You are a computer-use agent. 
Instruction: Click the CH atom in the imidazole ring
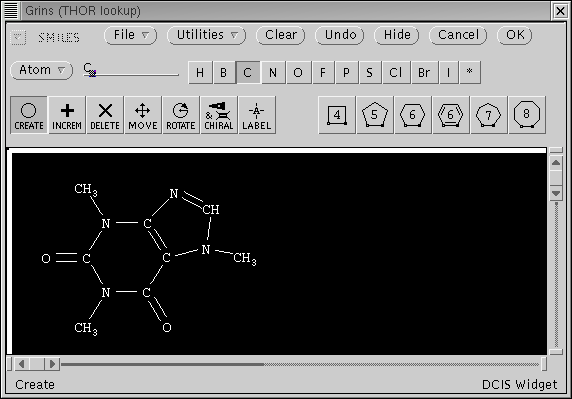(211, 209)
